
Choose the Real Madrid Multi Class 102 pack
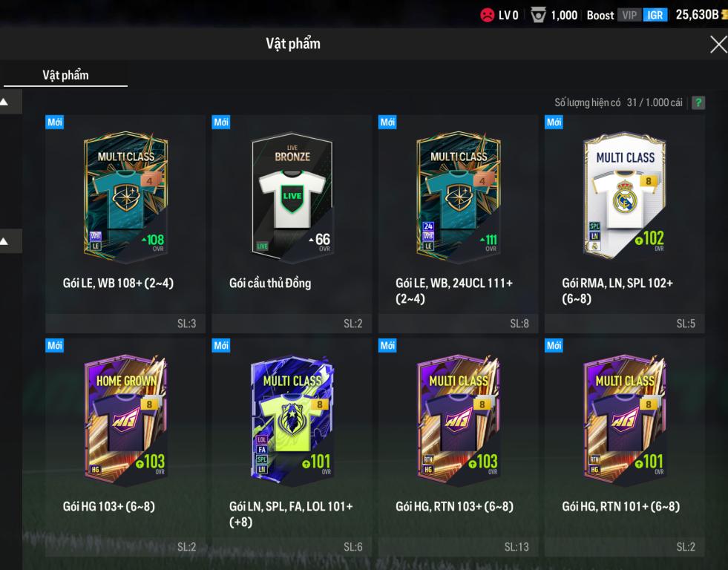coord(624,223)
